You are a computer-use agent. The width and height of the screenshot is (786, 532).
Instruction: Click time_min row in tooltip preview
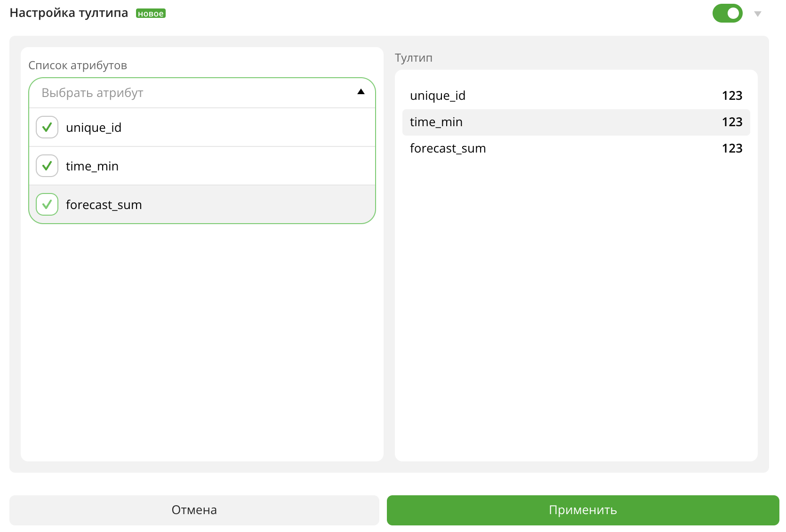(576, 122)
